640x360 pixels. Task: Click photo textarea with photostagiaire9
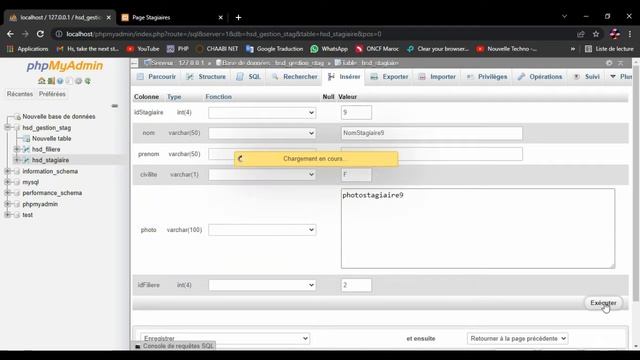coord(478,229)
